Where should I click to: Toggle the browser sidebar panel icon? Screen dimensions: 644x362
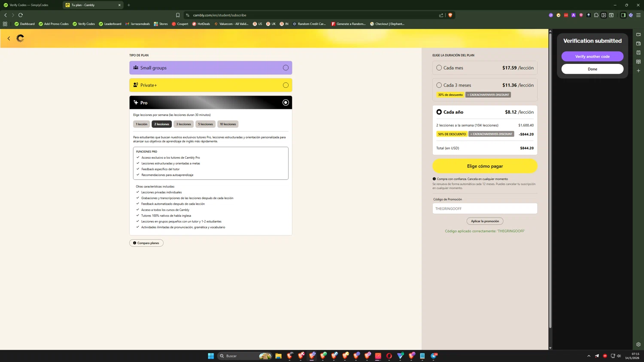(x=623, y=15)
